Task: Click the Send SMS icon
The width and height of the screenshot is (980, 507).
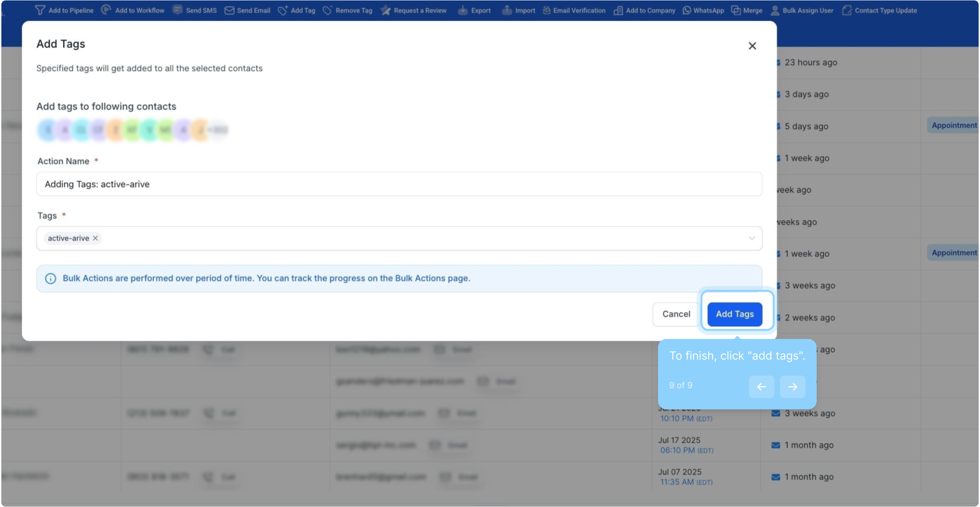Action: pyautogui.click(x=177, y=10)
